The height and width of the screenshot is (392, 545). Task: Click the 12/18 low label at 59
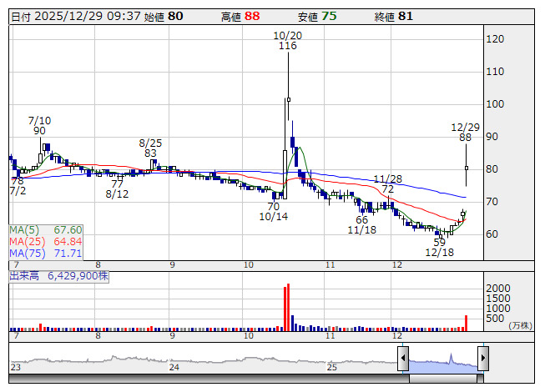click(x=440, y=247)
